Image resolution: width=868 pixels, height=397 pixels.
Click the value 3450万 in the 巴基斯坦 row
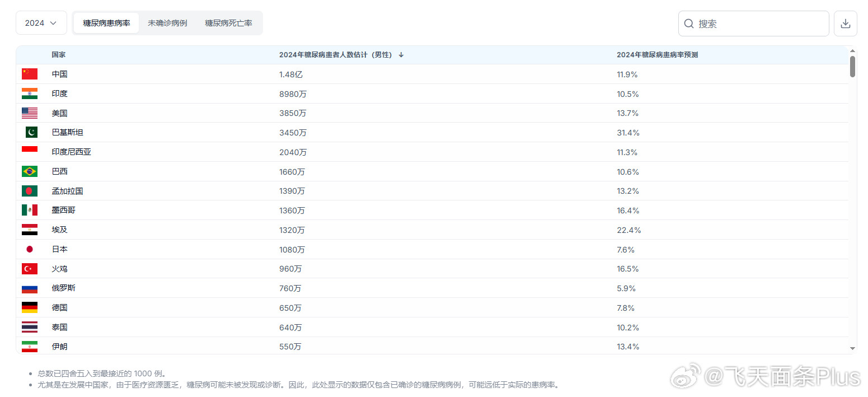tap(293, 133)
